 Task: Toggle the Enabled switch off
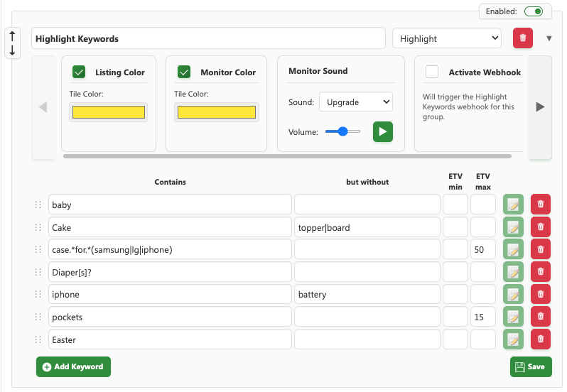533,11
